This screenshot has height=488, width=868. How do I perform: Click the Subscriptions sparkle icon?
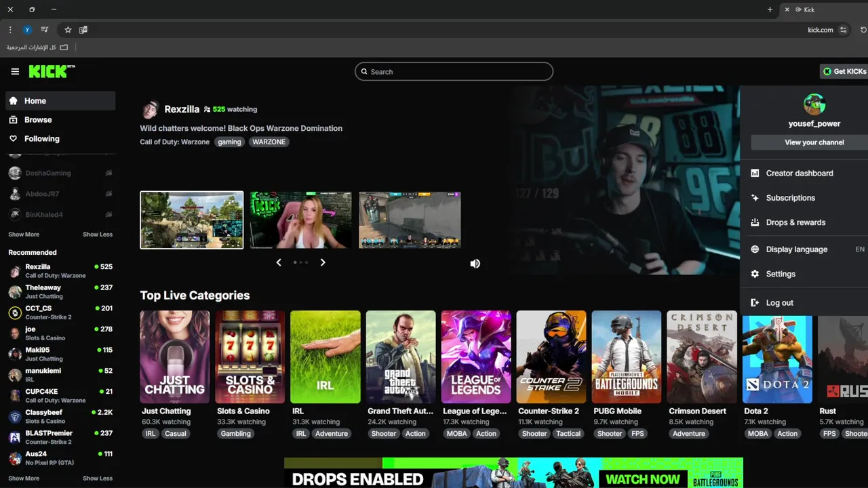pyautogui.click(x=755, y=198)
